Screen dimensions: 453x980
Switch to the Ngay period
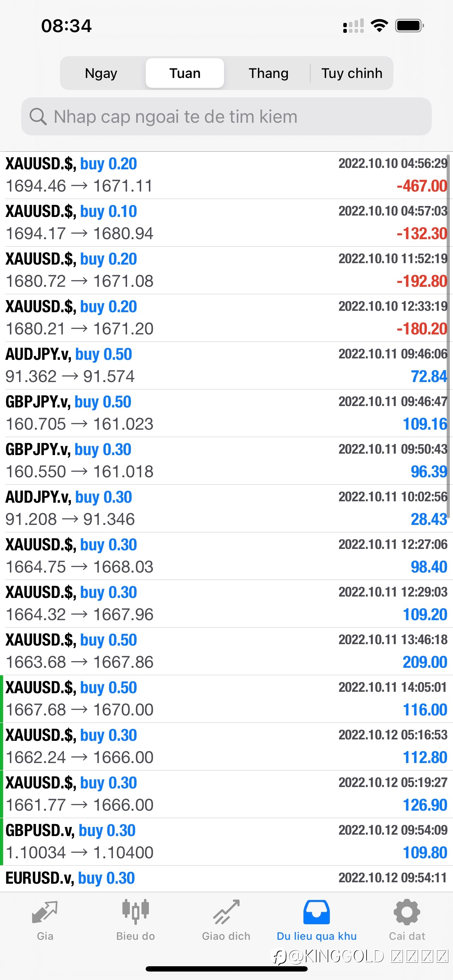(x=101, y=73)
